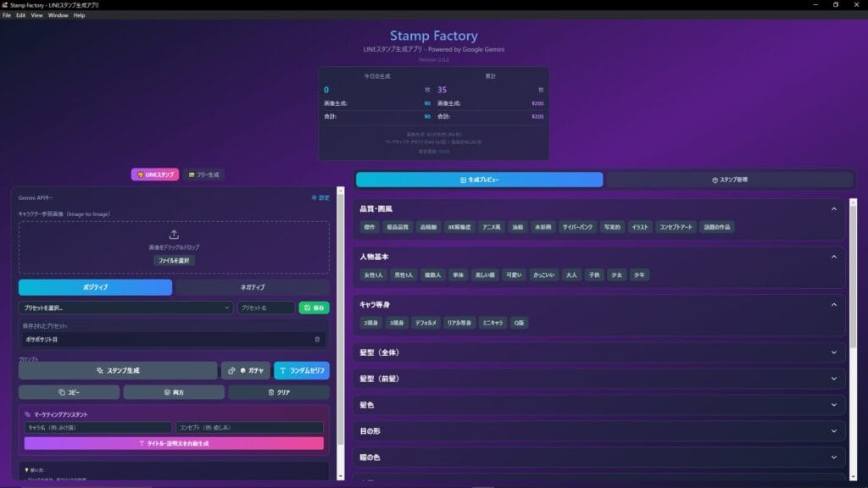The width and height of the screenshot is (868, 488).
Task: Click the upload icon in image drop zone
Action: tap(174, 235)
